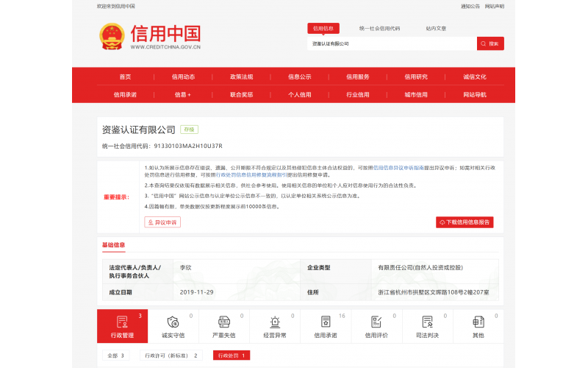Open the 信用信息异议申诉指南 link

398,168
